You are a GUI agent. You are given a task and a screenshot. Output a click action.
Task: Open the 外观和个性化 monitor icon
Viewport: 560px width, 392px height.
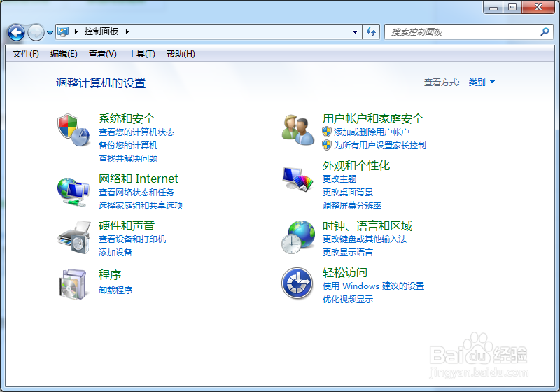pyautogui.click(x=298, y=179)
